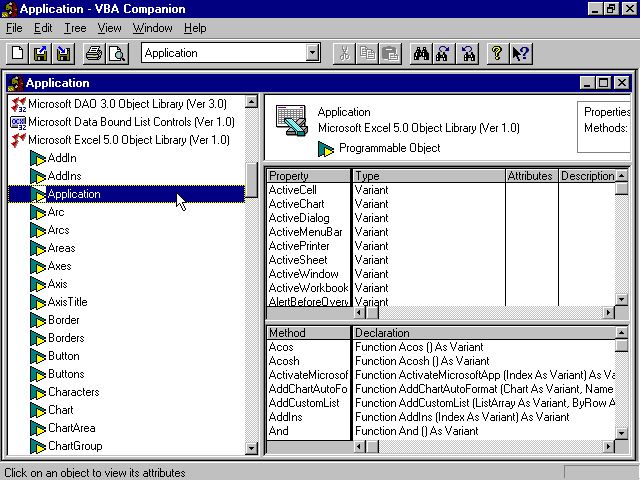Click the yellow question mark Help icon

coord(496,53)
